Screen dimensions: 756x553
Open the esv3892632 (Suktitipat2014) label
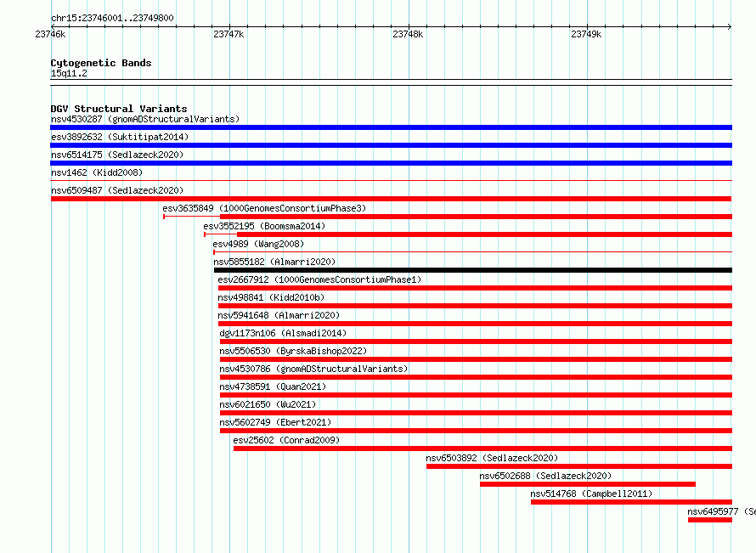[x=120, y=137]
